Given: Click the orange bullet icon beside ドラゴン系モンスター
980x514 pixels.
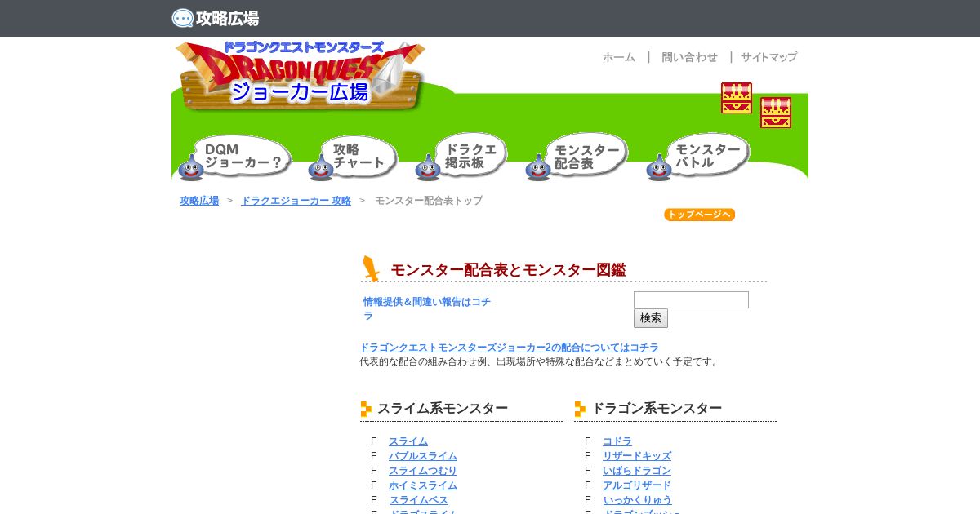Looking at the screenshot, I should pyautogui.click(x=580, y=409).
